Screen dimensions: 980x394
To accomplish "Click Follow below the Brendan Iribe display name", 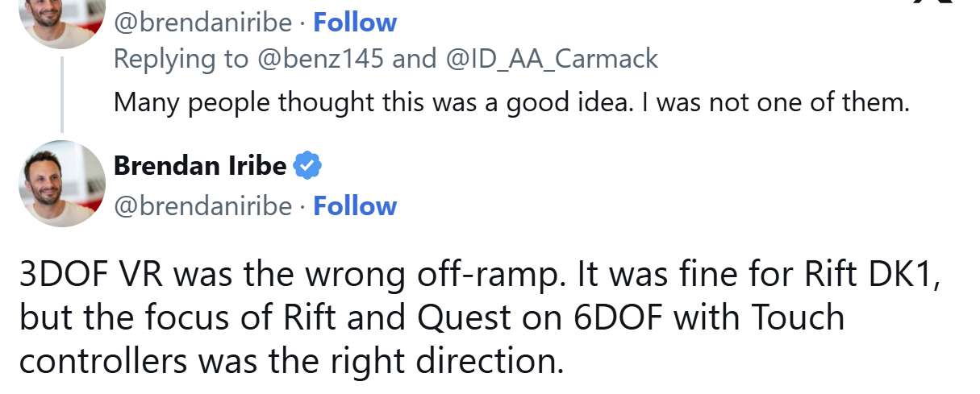I will click(x=355, y=206).
